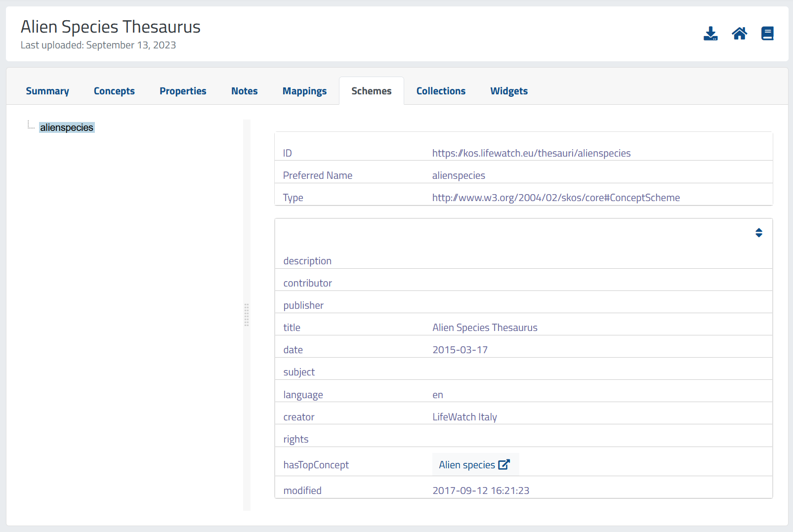The height and width of the screenshot is (532, 793).
Task: Open the Concepts tab
Action: click(x=114, y=91)
